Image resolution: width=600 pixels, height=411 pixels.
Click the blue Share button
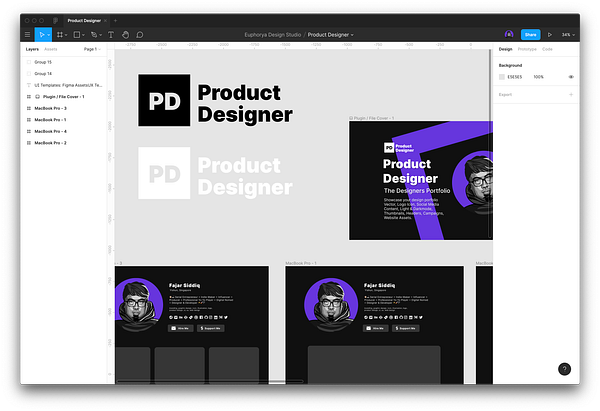coord(530,35)
